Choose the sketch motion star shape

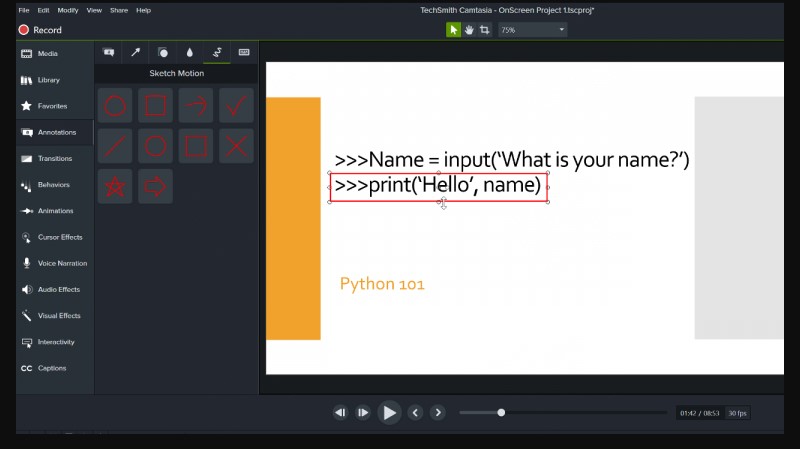115,186
